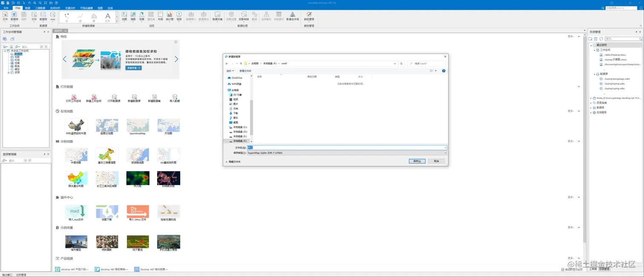
Task: Click 打开工作空间 icon on start page
Action: 74,98
